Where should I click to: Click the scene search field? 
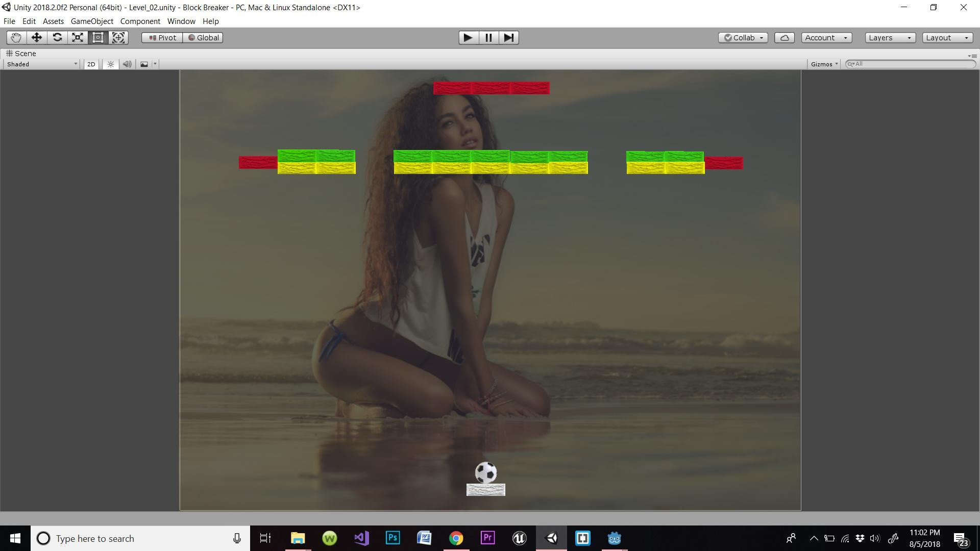911,64
